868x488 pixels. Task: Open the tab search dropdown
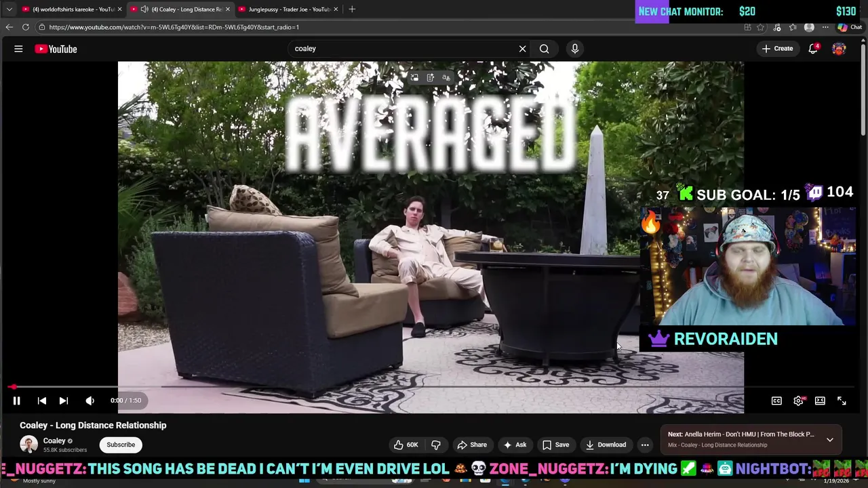[9, 9]
